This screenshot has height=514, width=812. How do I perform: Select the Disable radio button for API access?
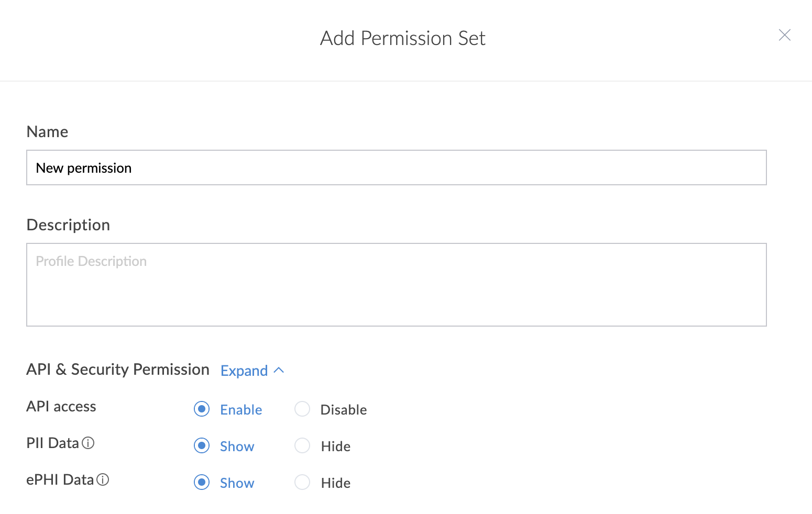tap(302, 409)
